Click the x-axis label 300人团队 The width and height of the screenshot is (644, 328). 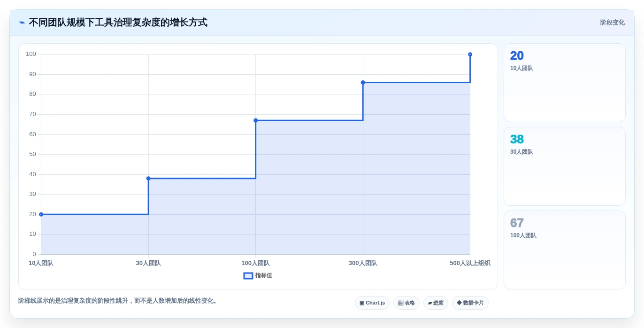tap(363, 263)
